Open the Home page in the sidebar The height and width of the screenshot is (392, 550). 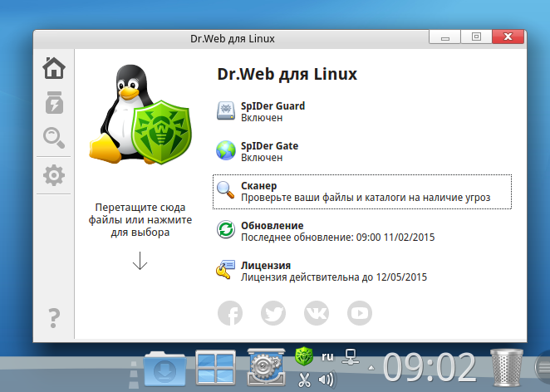[54, 68]
